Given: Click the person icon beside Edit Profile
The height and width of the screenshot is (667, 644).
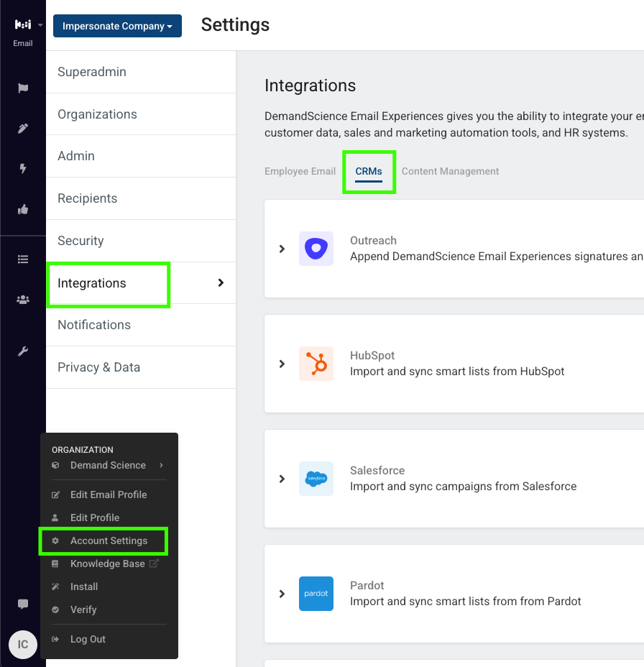Looking at the screenshot, I should 55,517.
